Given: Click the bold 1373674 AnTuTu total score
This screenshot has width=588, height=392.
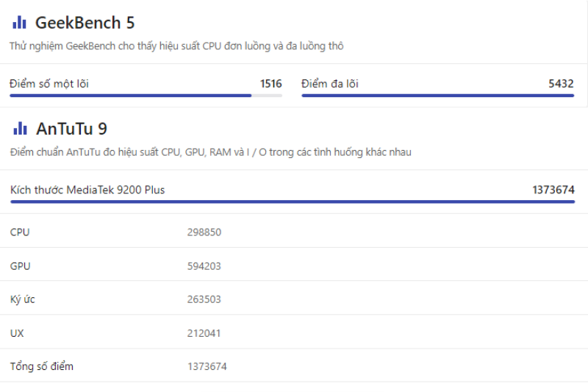Looking at the screenshot, I should point(553,190).
